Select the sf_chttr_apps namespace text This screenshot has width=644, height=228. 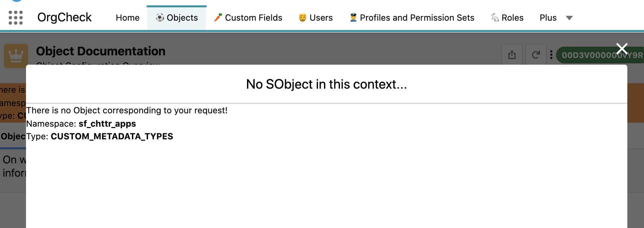tap(107, 124)
